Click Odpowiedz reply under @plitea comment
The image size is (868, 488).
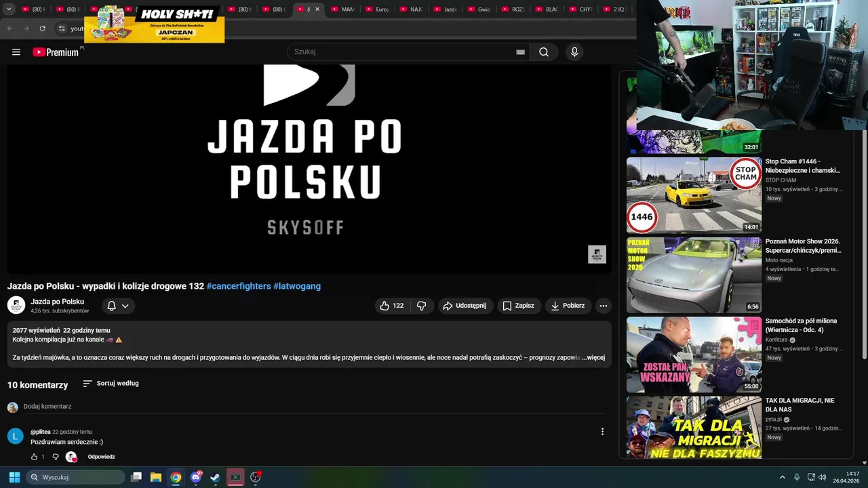click(x=101, y=457)
